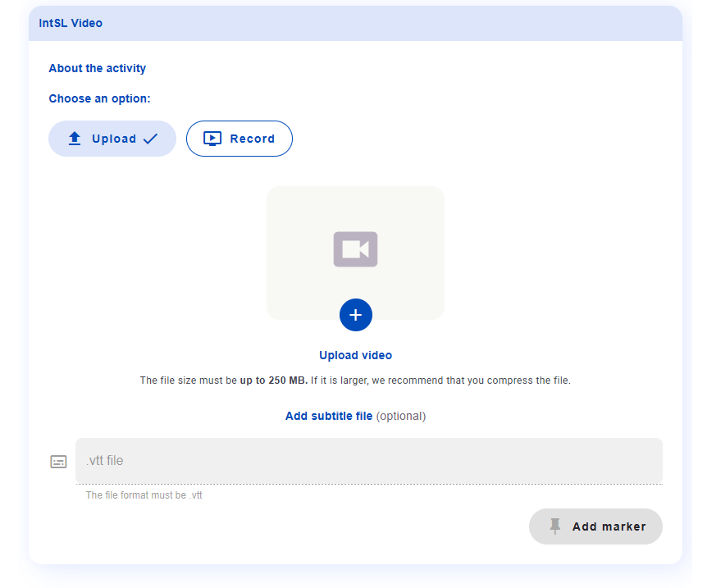Click the About the activity heading

tap(98, 68)
